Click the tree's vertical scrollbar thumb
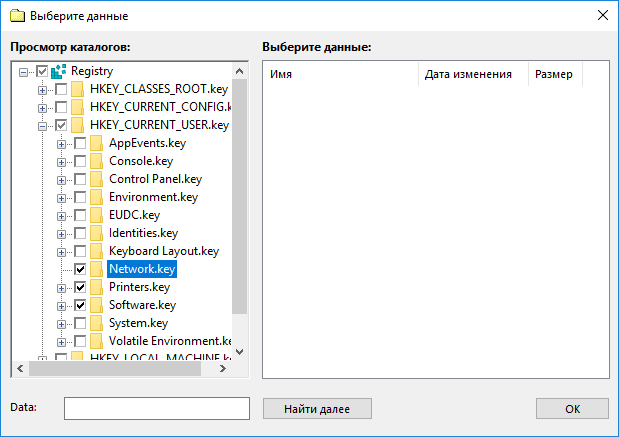Image resolution: width=619 pixels, height=437 pixels. (239, 197)
